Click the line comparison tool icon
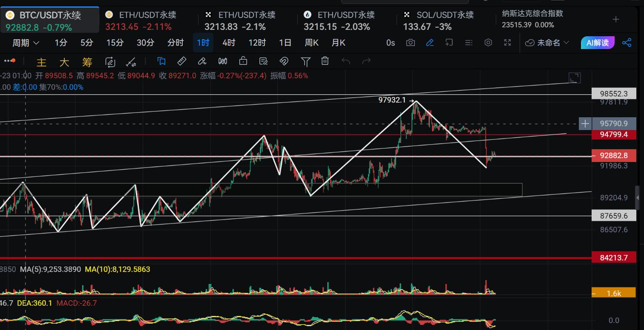This screenshot has width=644, height=330. 131,62
